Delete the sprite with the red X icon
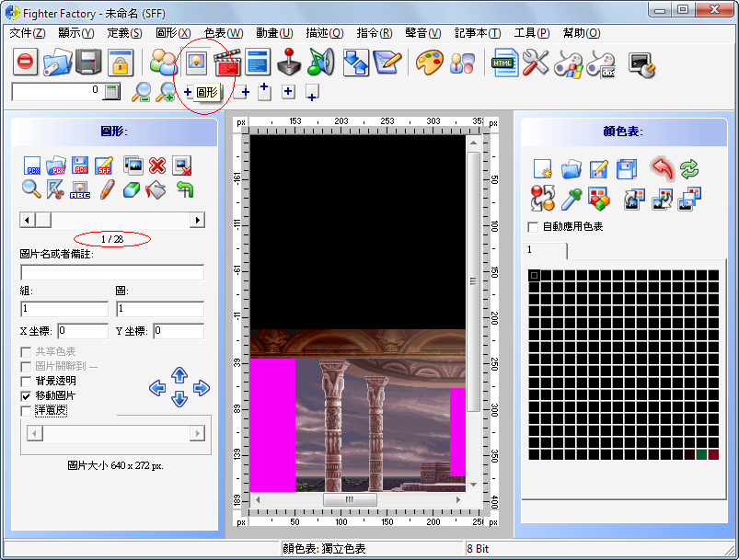The image size is (739, 560). point(157,166)
